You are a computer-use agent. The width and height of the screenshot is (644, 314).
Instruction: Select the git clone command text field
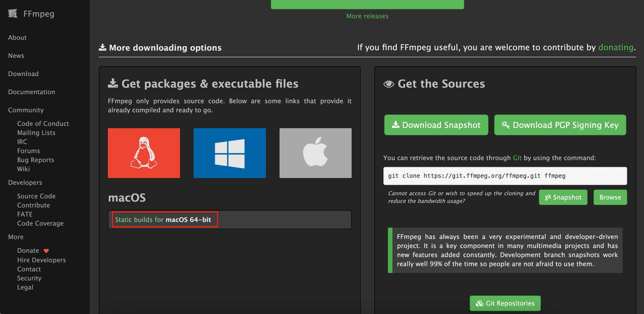pos(505,176)
